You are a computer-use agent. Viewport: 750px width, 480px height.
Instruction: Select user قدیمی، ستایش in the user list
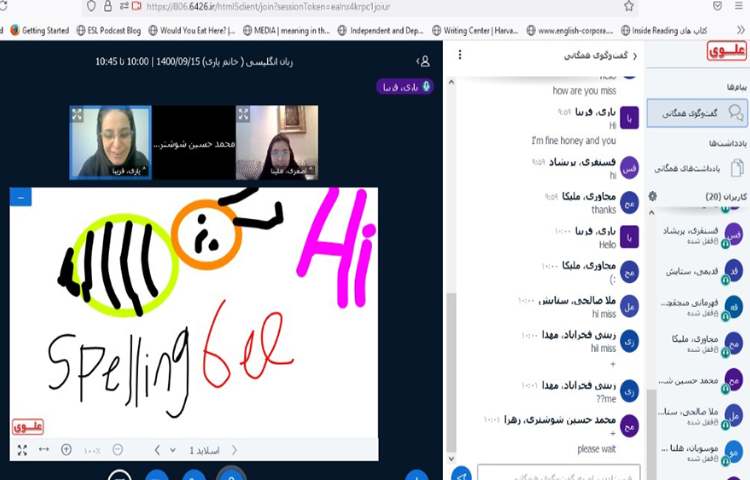coord(700,272)
